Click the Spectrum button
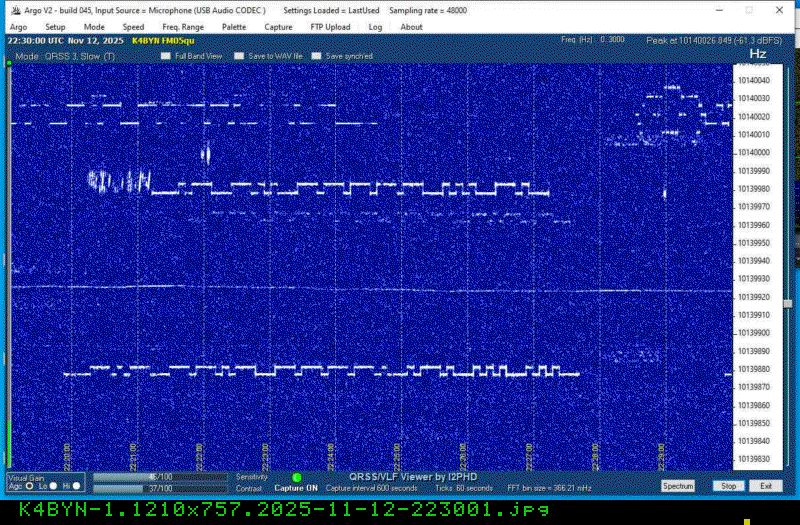Image resolution: width=800 pixels, height=525 pixels. coord(677,486)
